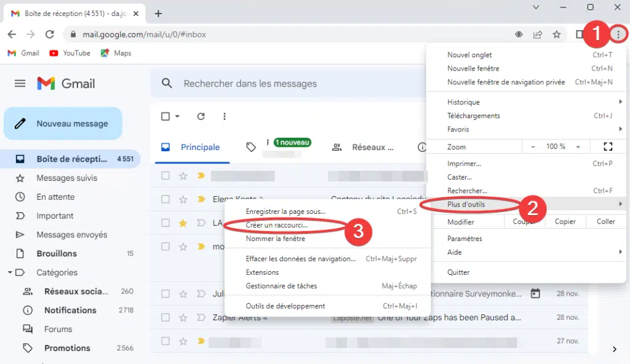The height and width of the screenshot is (364, 630).
Task: Click the browser back arrow
Action: pyautogui.click(x=12, y=34)
